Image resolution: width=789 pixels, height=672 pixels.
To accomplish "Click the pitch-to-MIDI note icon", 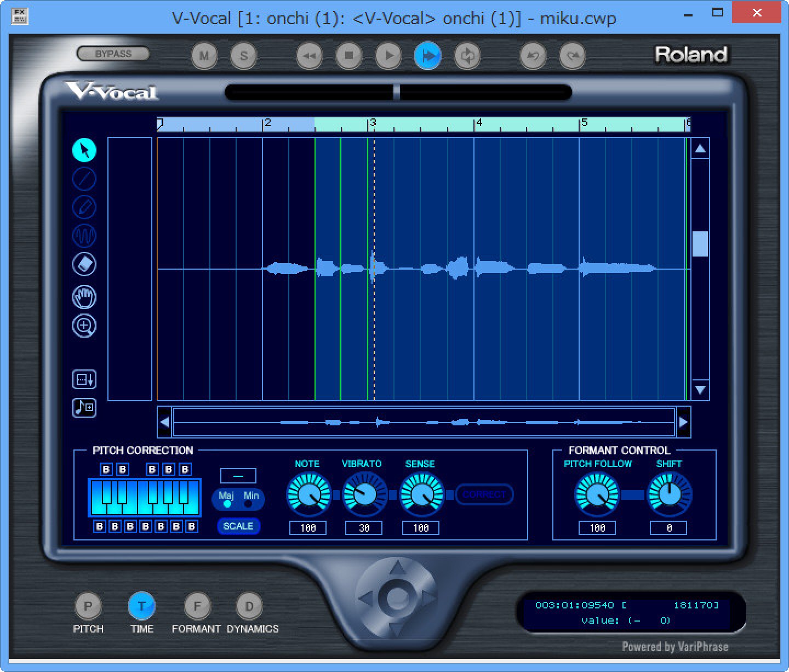I will 84,408.
